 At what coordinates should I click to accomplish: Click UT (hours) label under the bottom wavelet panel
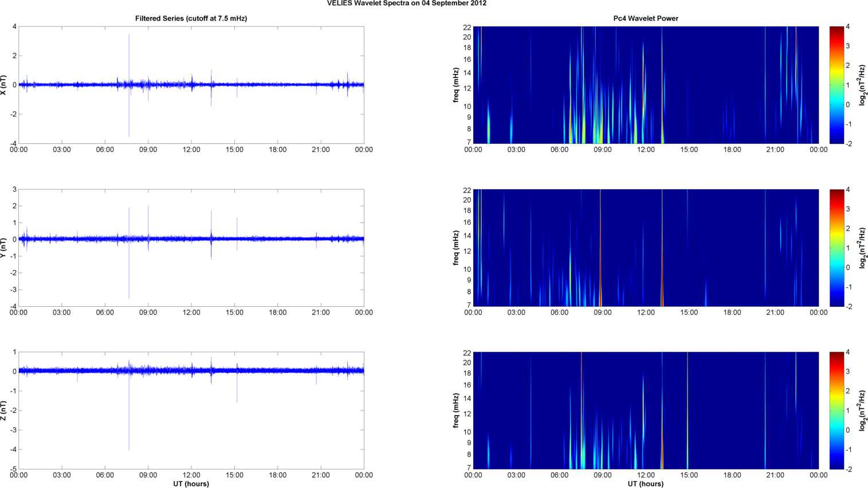click(645, 484)
